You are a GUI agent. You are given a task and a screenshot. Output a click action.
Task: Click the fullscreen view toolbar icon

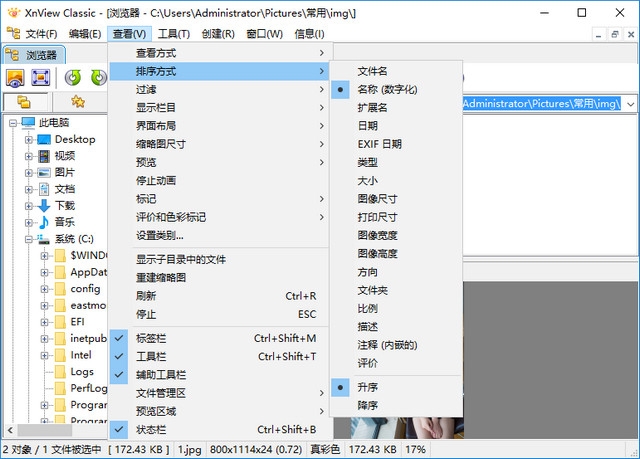coord(40,77)
